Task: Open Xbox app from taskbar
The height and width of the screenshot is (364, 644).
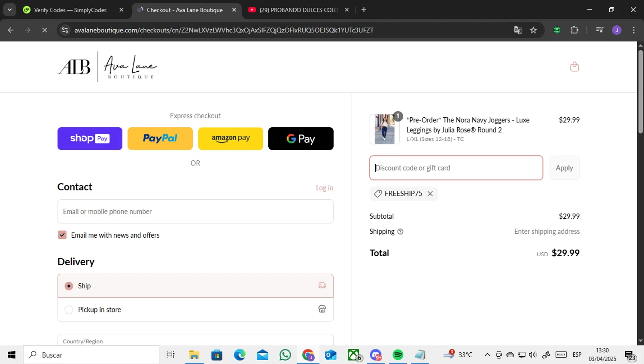Action: [x=354, y=355]
